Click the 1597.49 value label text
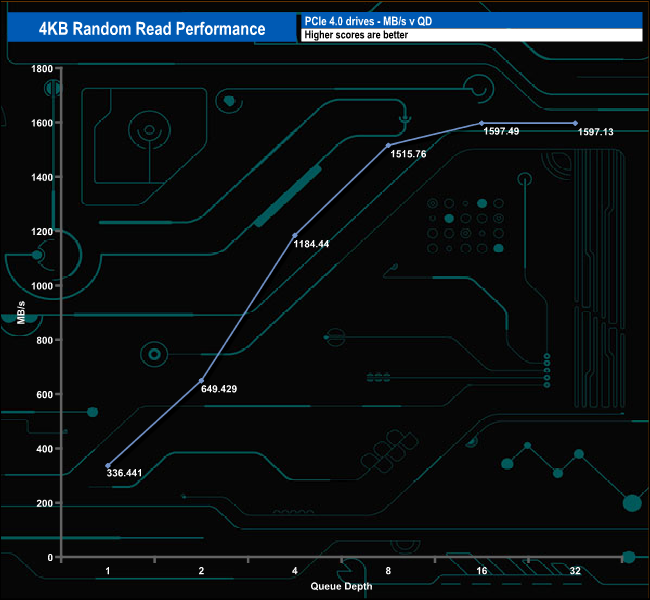This screenshot has height=600, width=650. click(x=501, y=131)
